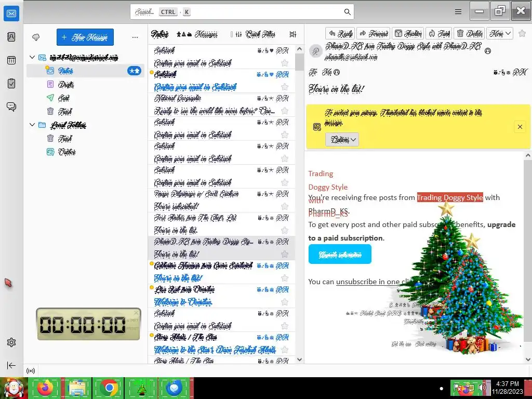Open the More actions dropdown
The image size is (532, 399).
click(500, 33)
